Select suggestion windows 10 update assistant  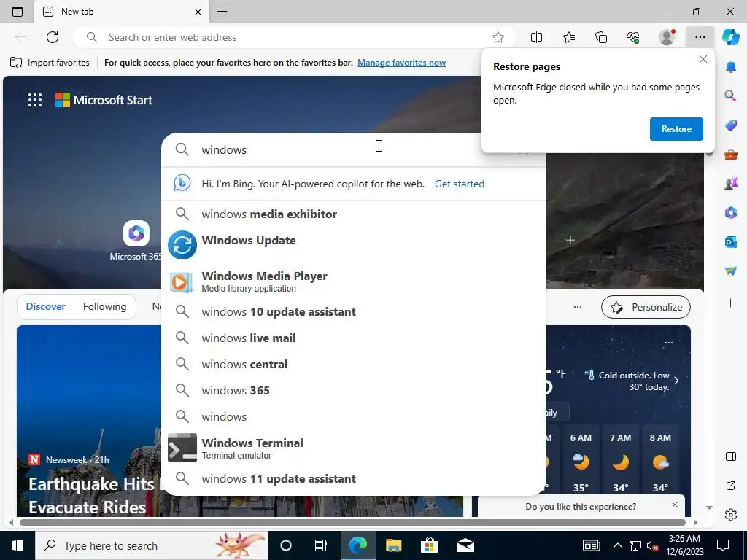pos(354,312)
